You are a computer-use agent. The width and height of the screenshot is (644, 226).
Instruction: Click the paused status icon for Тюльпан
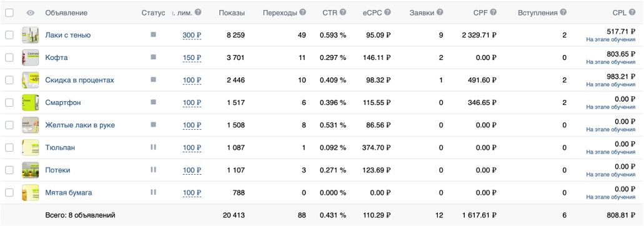(x=154, y=147)
